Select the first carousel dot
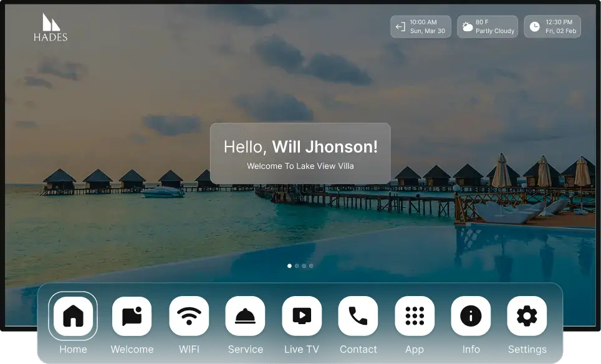 point(289,266)
